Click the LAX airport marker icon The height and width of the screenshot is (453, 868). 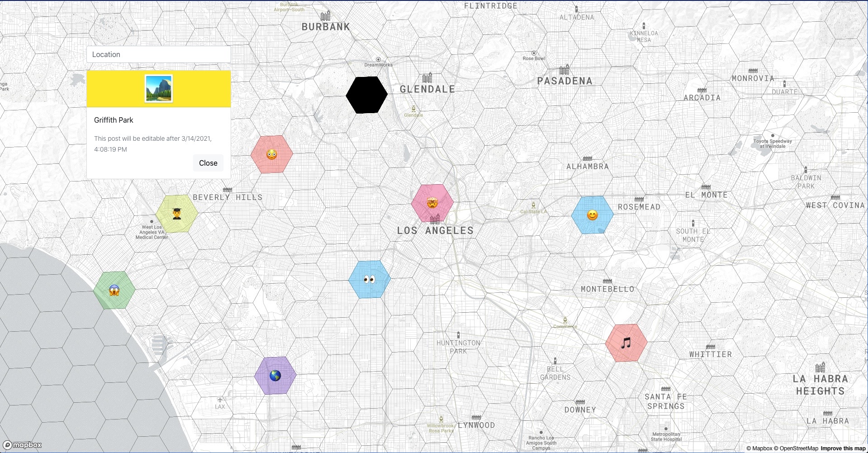[x=220, y=400]
